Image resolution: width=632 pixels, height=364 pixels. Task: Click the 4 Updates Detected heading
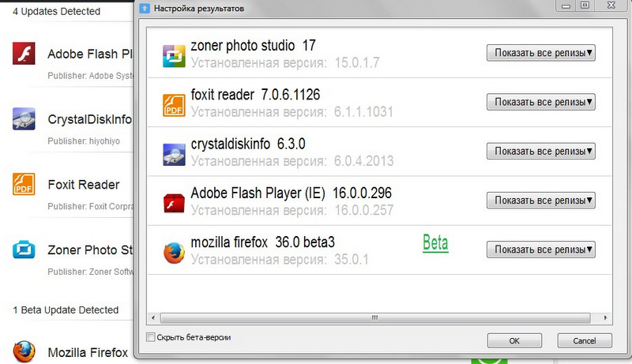(56, 11)
